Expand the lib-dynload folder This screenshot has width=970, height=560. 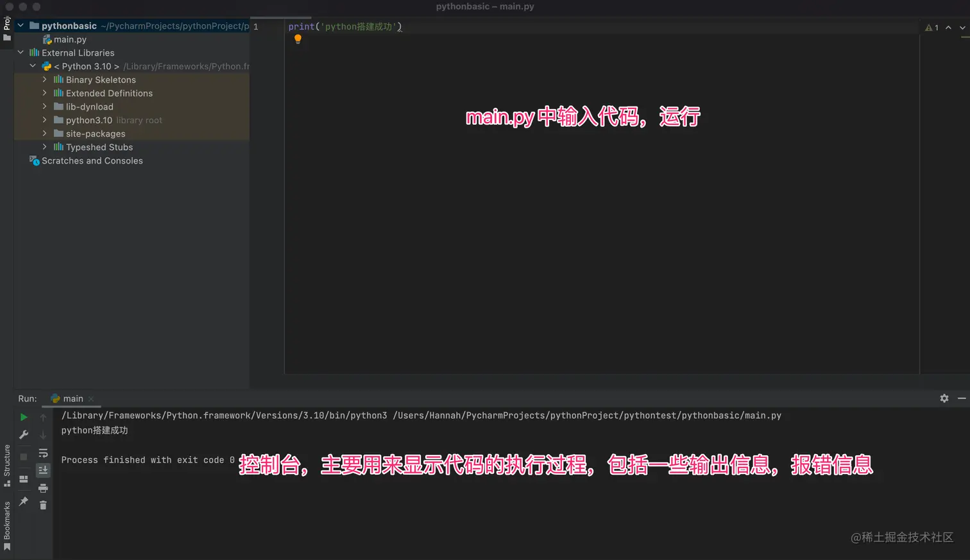coord(44,106)
